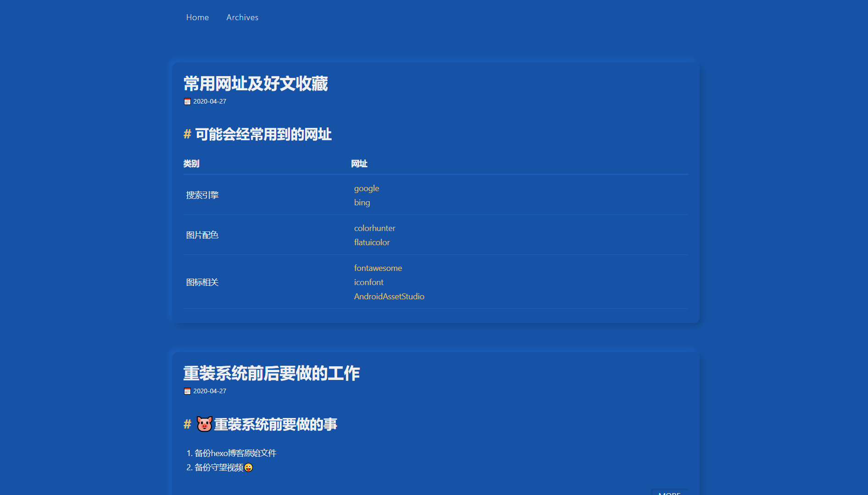Open the Home navigation item
Viewport: 868px width, 495px height.
197,17
